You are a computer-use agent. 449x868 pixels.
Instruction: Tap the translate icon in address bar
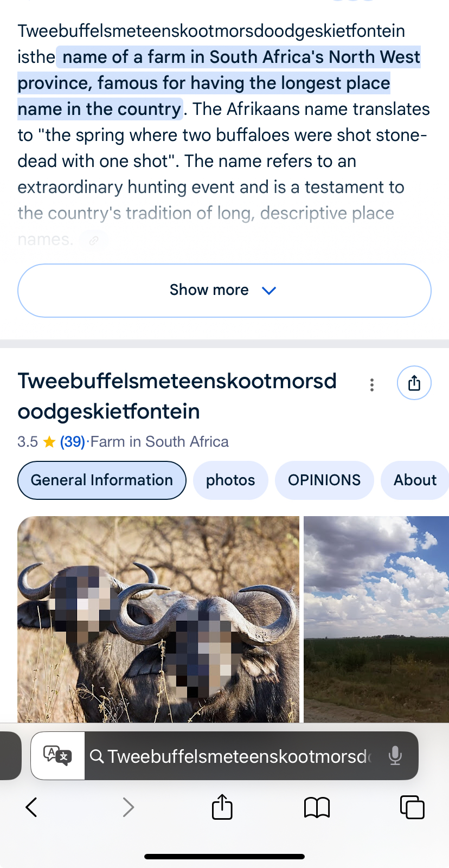[57, 756]
